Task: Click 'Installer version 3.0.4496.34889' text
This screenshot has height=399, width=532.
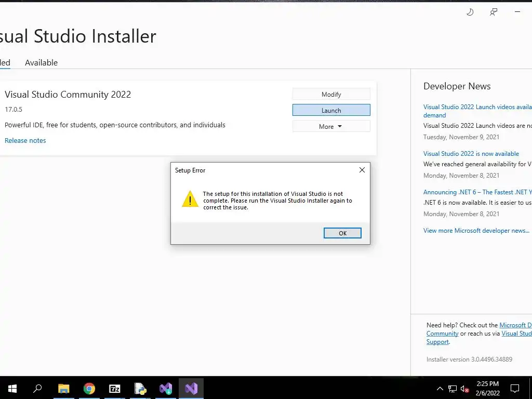Action: pyautogui.click(x=469, y=360)
